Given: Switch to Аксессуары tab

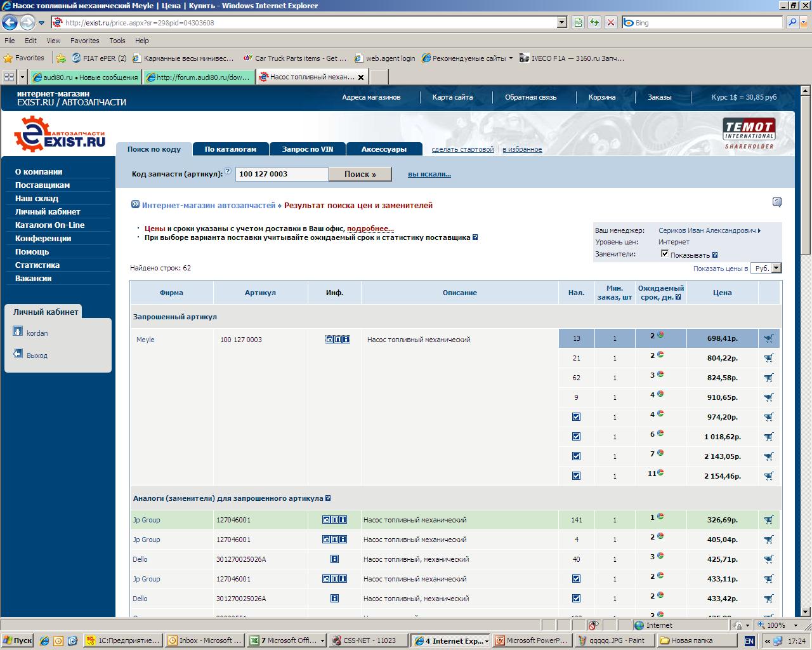Looking at the screenshot, I should (x=384, y=149).
